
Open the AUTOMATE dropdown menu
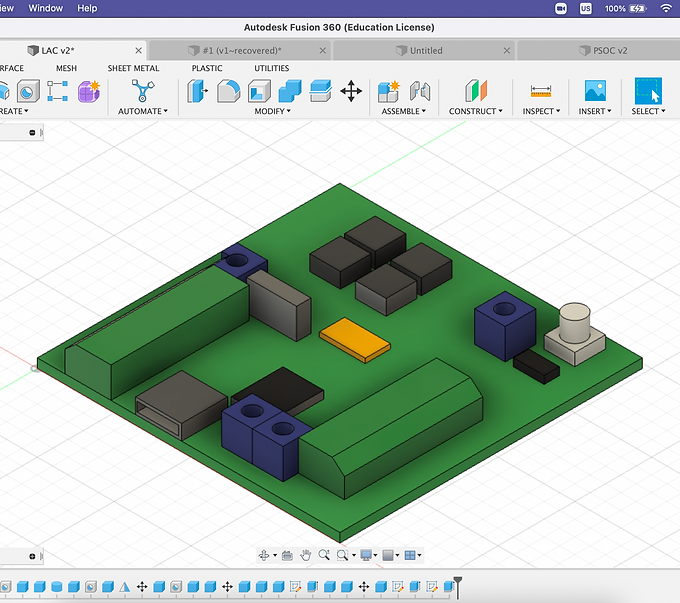[143, 111]
